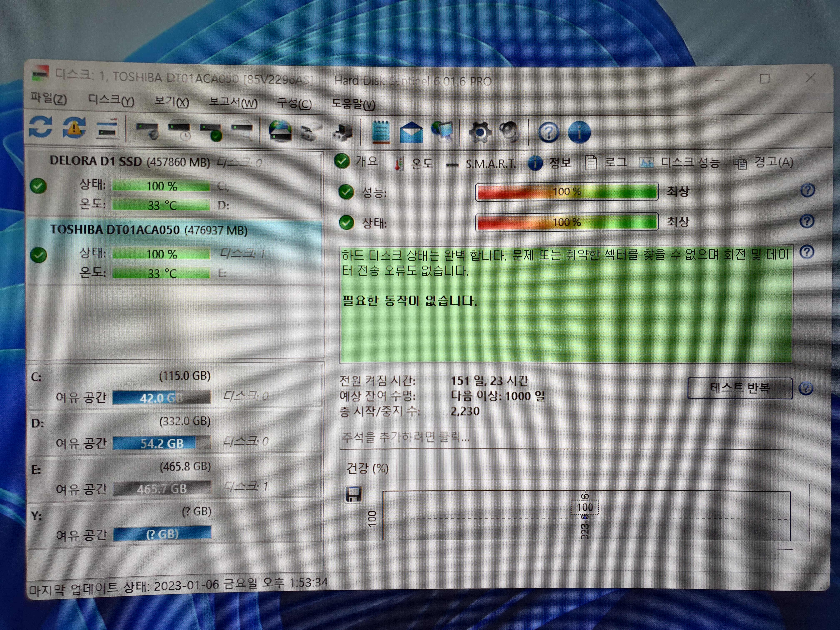Click the disk with magnifier icon
Screen dimensions: 840x630
point(242,132)
